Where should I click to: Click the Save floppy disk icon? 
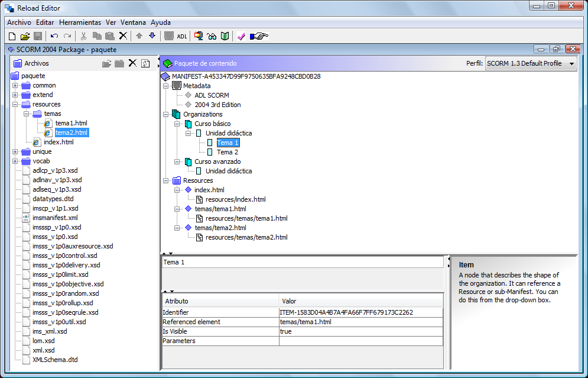[x=37, y=36]
